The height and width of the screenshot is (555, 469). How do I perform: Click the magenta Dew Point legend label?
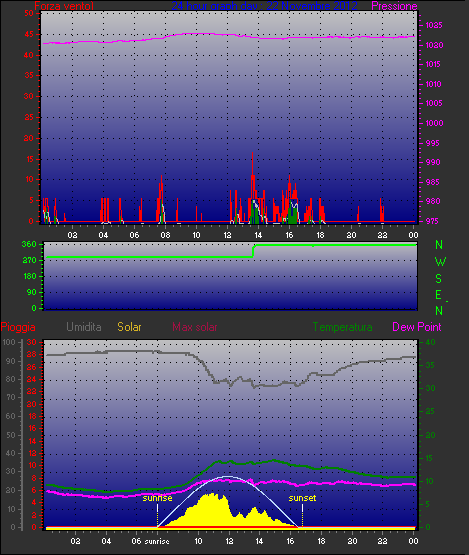(x=417, y=327)
